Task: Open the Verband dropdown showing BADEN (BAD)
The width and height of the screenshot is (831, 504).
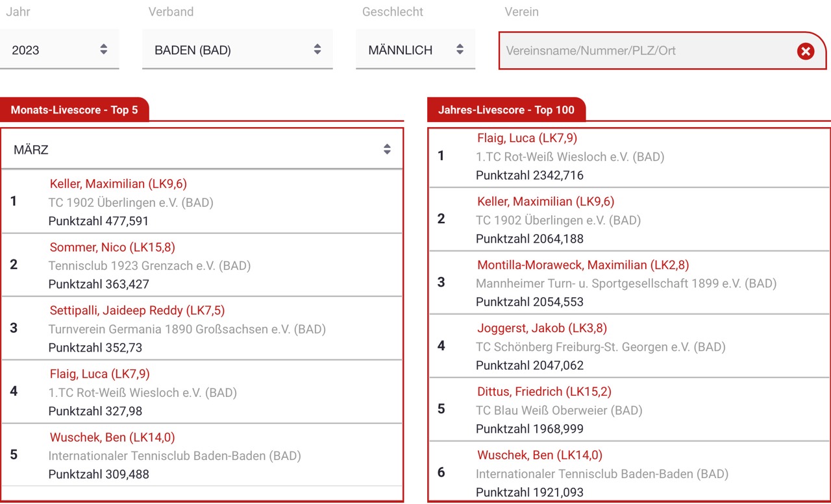Action: point(238,49)
